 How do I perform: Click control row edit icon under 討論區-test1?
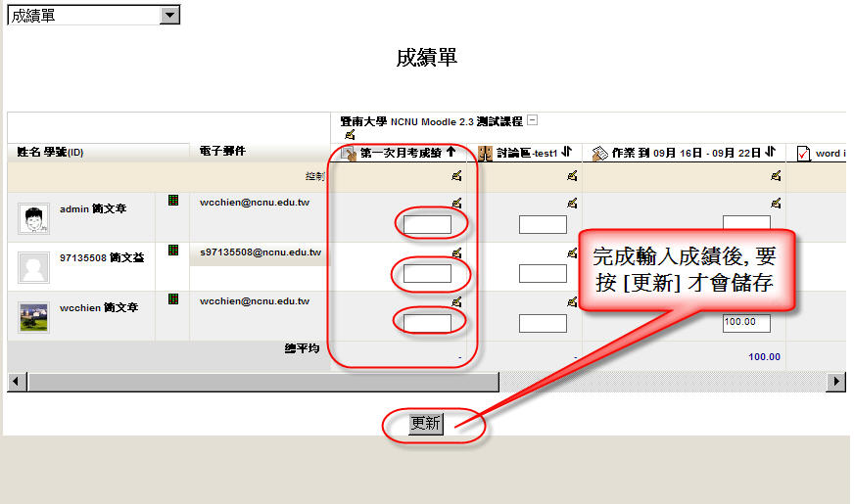coord(573,176)
